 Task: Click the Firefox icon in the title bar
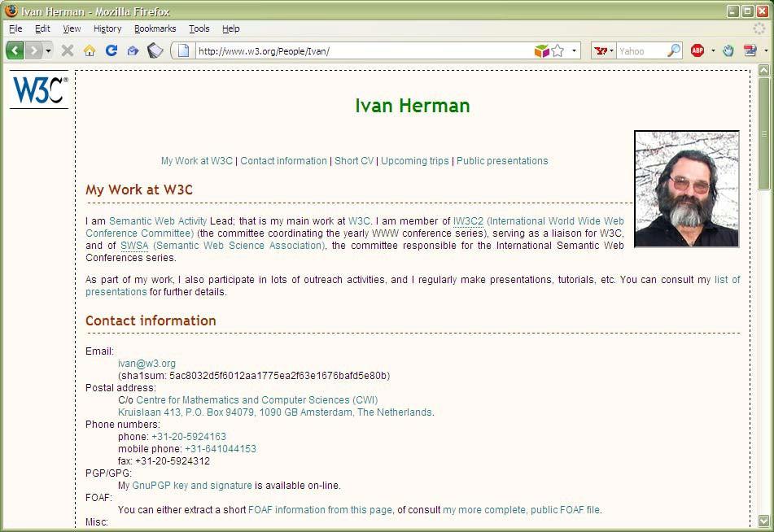[x=11, y=11]
